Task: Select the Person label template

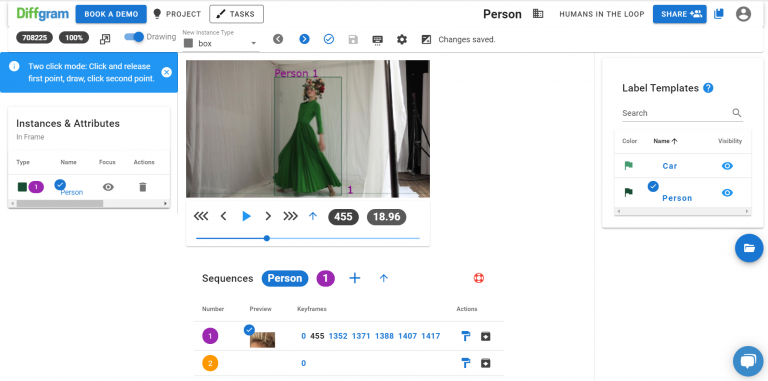Action: tap(677, 198)
